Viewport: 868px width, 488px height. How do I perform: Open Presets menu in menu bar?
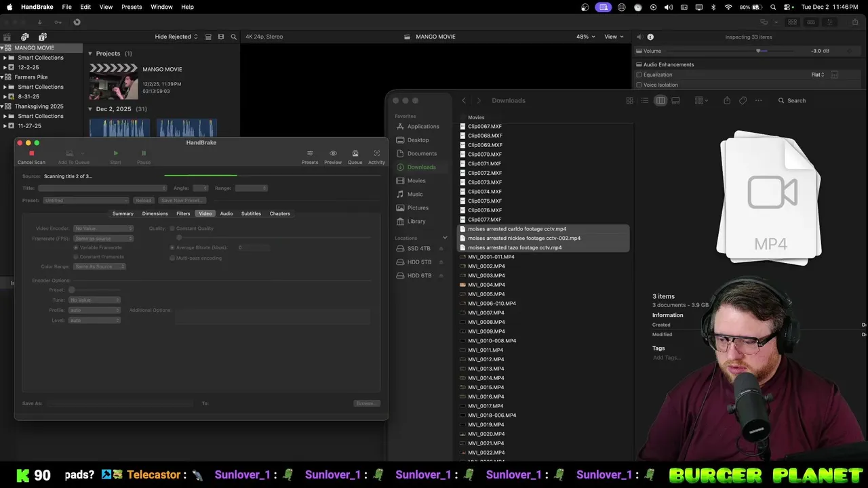(x=132, y=7)
